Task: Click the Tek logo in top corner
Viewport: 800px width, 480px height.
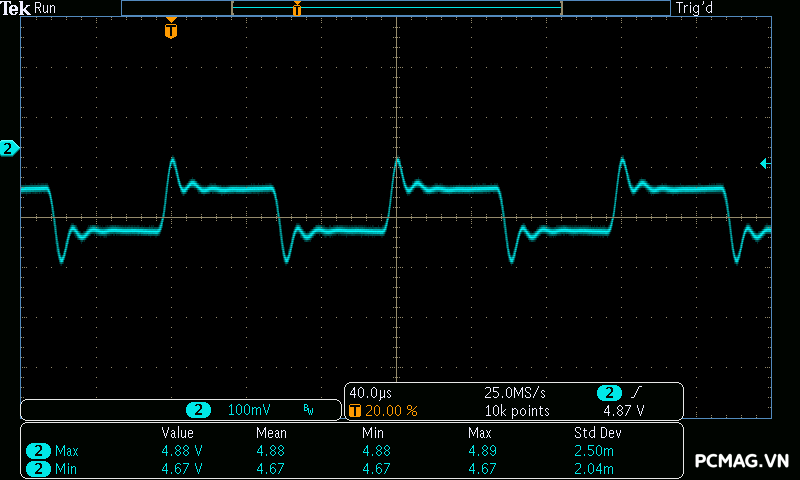Action: [x=16, y=8]
